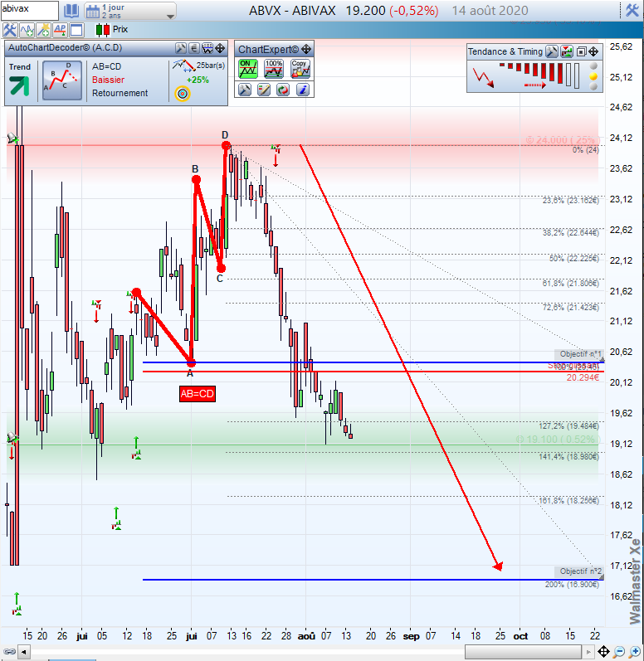
Task: Open the 1 jour 2 ans timeframe dropdown
Action: [x=130, y=11]
